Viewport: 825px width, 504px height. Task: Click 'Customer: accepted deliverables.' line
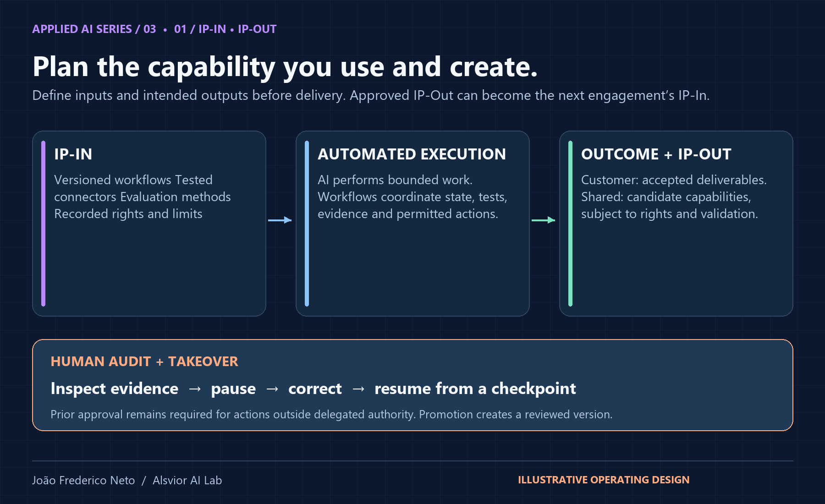point(674,180)
